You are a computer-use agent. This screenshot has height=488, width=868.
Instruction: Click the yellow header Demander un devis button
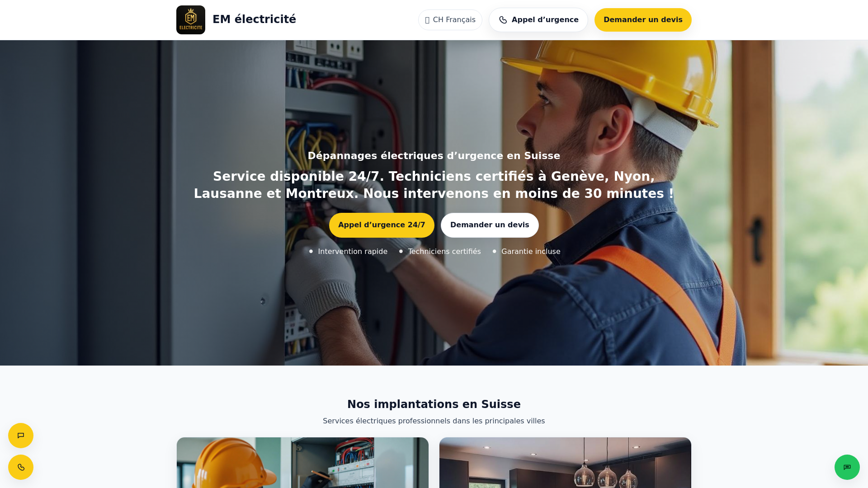pos(643,20)
